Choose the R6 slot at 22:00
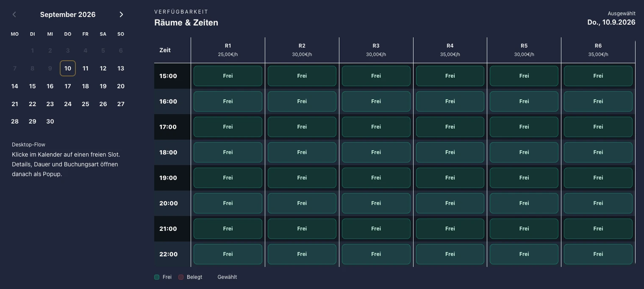Image resolution: width=644 pixels, height=289 pixels. 598,254
